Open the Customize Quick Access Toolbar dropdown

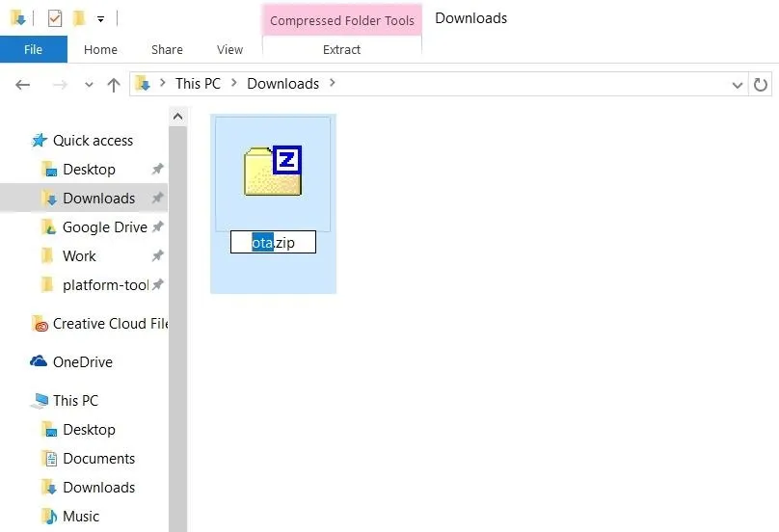pyautogui.click(x=101, y=19)
